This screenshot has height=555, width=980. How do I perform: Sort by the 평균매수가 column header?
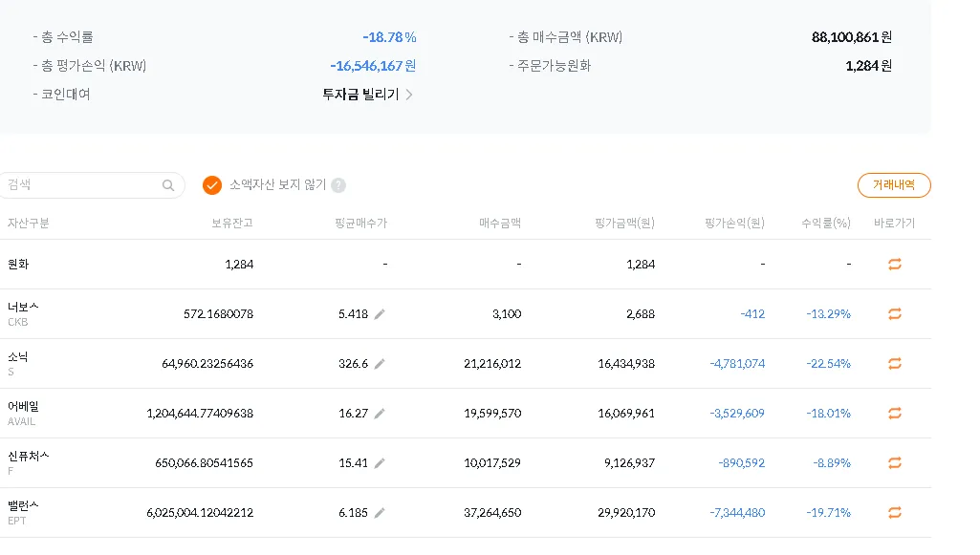coord(360,223)
